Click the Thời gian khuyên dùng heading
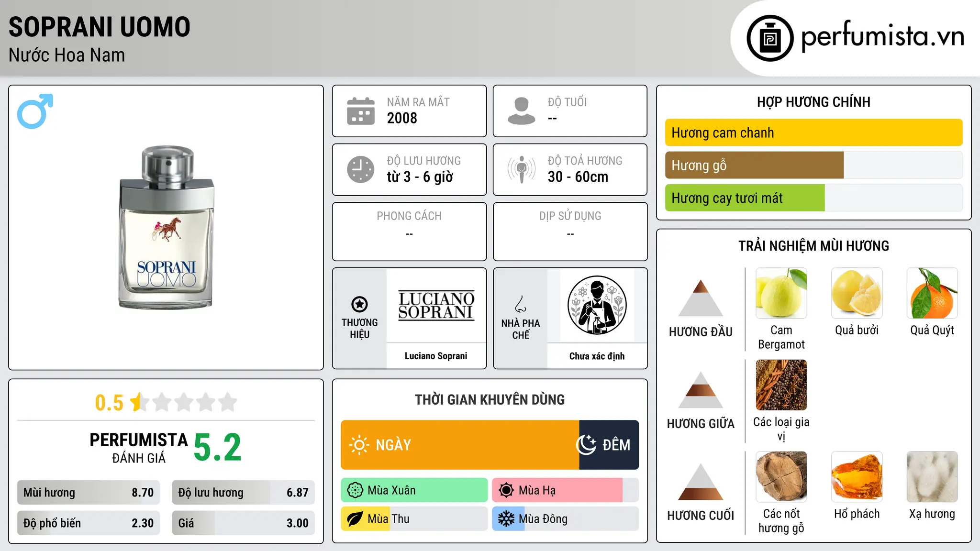Image resolution: width=980 pixels, height=551 pixels. (490, 399)
